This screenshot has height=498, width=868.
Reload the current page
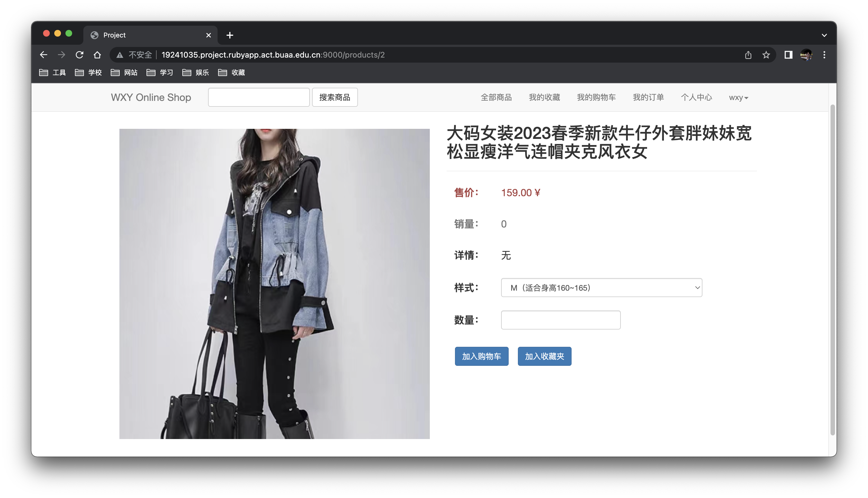pyautogui.click(x=79, y=55)
